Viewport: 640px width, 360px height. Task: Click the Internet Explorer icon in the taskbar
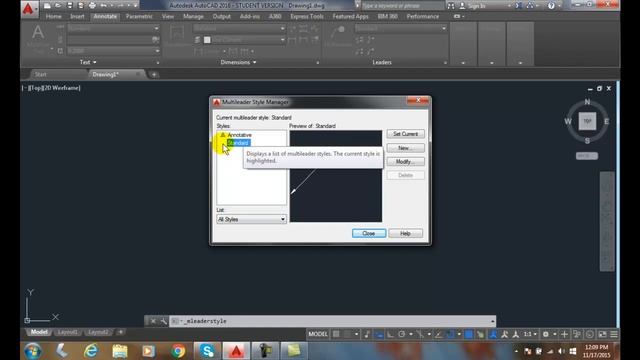[91, 351]
